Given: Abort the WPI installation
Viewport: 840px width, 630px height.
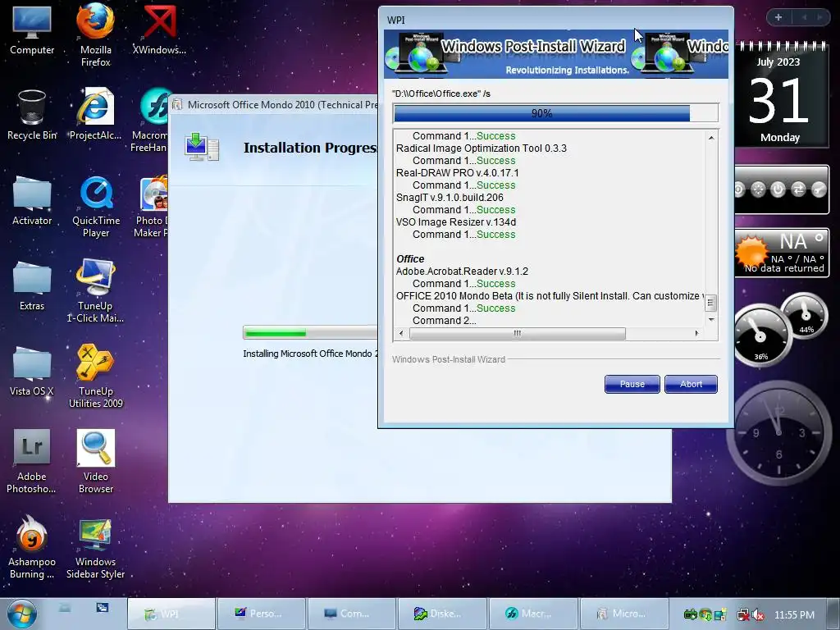Looking at the screenshot, I should [691, 384].
